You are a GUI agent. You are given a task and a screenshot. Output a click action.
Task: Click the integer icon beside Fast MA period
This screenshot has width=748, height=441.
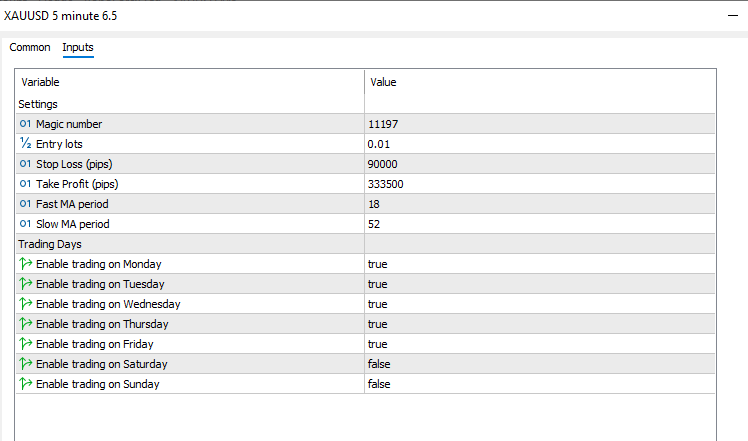(25, 204)
